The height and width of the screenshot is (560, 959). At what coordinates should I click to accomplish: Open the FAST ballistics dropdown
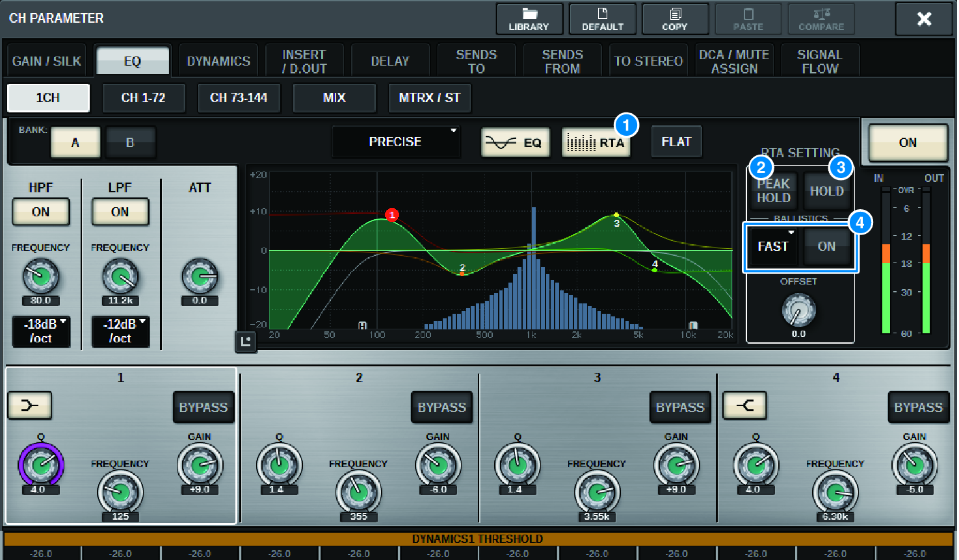[x=773, y=246]
